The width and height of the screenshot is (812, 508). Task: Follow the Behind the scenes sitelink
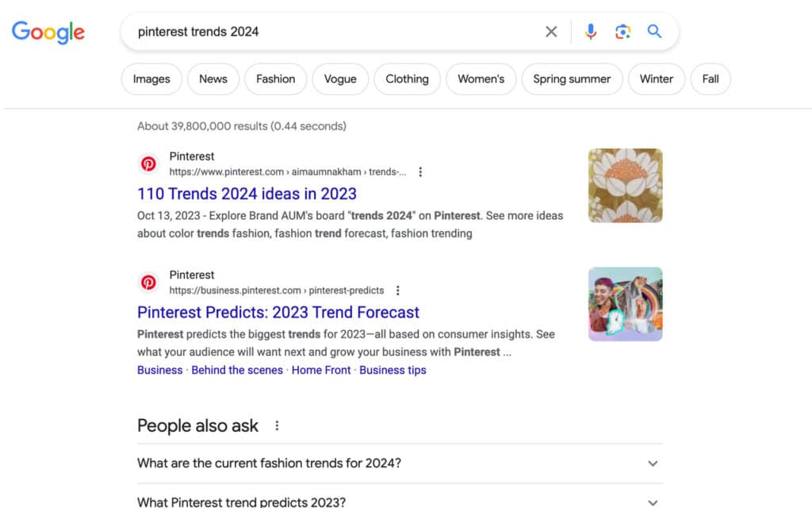(237, 370)
